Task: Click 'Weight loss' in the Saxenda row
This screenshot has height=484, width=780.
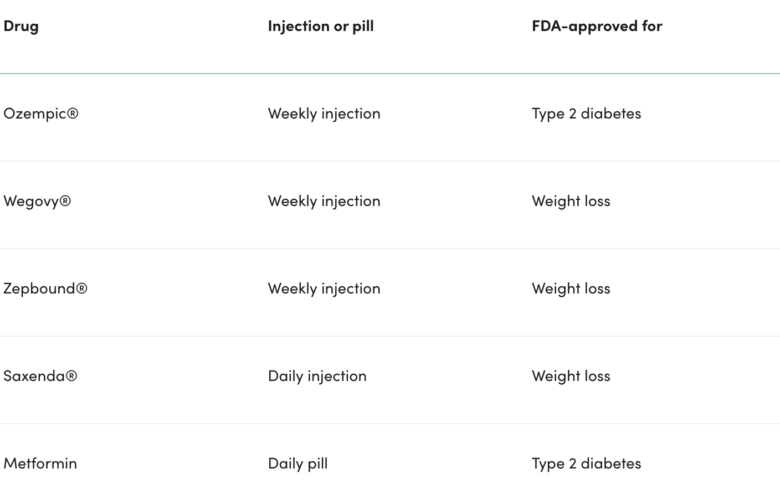Action: tap(570, 376)
